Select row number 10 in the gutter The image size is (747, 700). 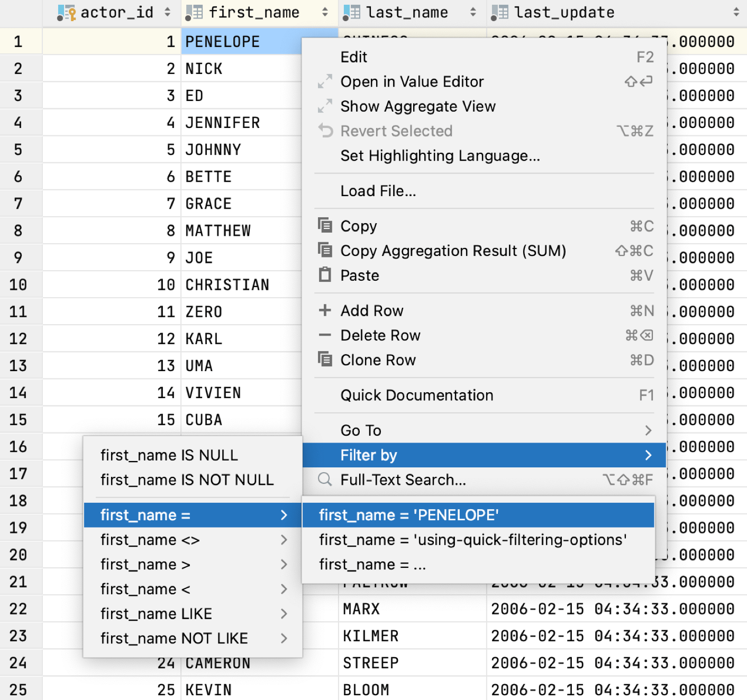(x=18, y=285)
